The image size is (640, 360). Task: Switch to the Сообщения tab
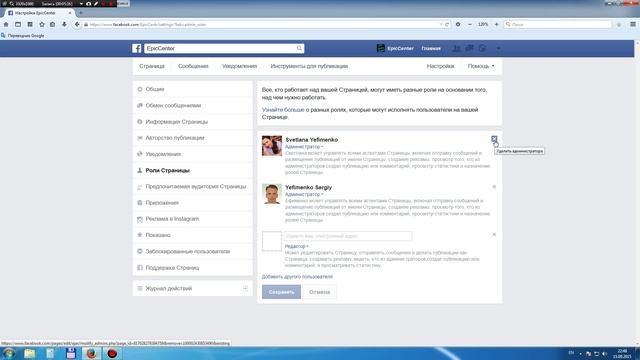coord(193,66)
